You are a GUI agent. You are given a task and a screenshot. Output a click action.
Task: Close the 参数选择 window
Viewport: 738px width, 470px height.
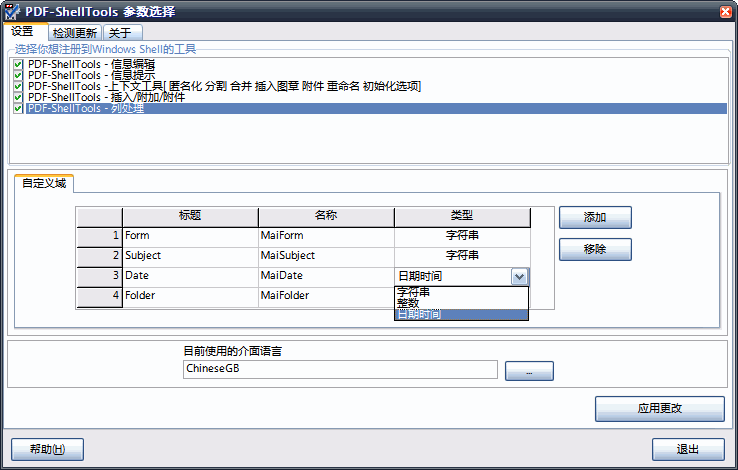click(x=726, y=12)
